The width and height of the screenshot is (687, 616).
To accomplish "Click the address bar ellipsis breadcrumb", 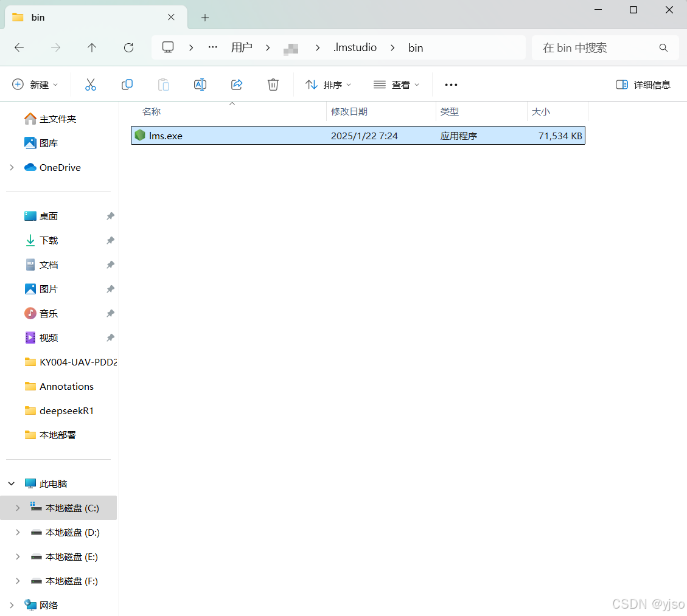I will click(212, 47).
